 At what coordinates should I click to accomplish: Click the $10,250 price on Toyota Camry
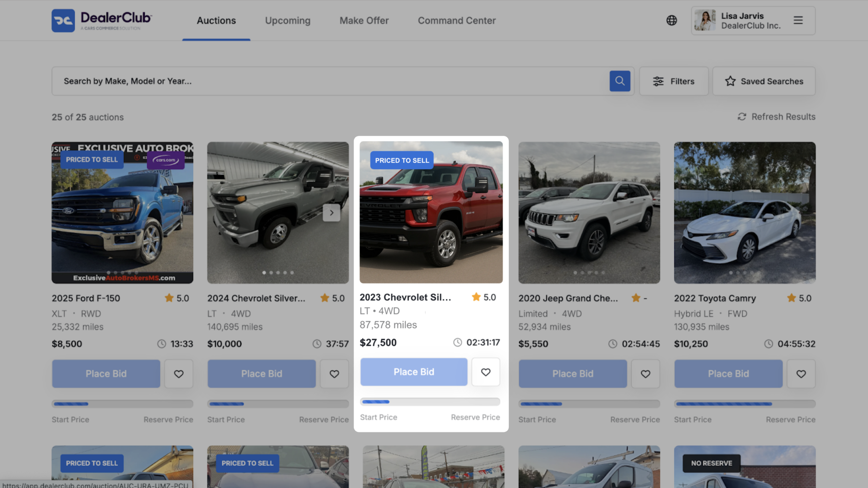pyautogui.click(x=691, y=344)
